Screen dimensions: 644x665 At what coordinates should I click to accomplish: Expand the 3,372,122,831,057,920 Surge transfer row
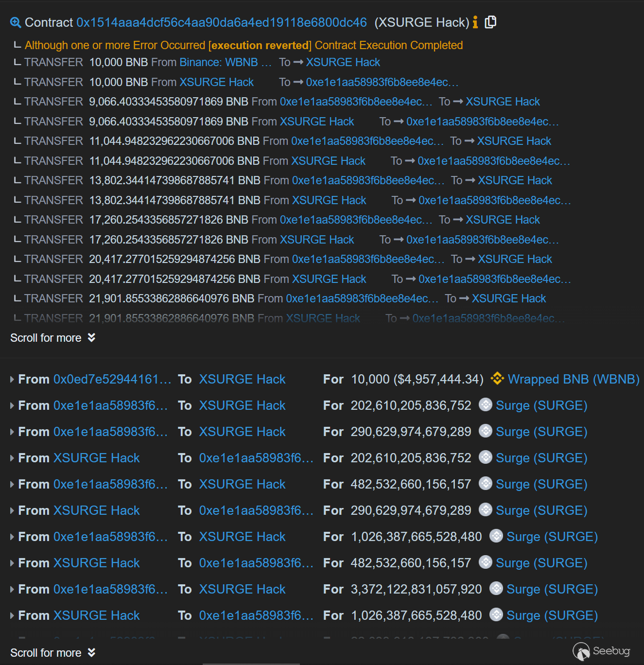tap(12, 589)
